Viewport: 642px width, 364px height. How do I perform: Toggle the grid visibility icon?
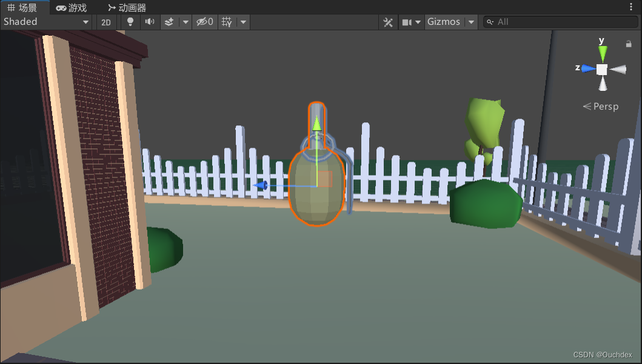[x=227, y=22]
